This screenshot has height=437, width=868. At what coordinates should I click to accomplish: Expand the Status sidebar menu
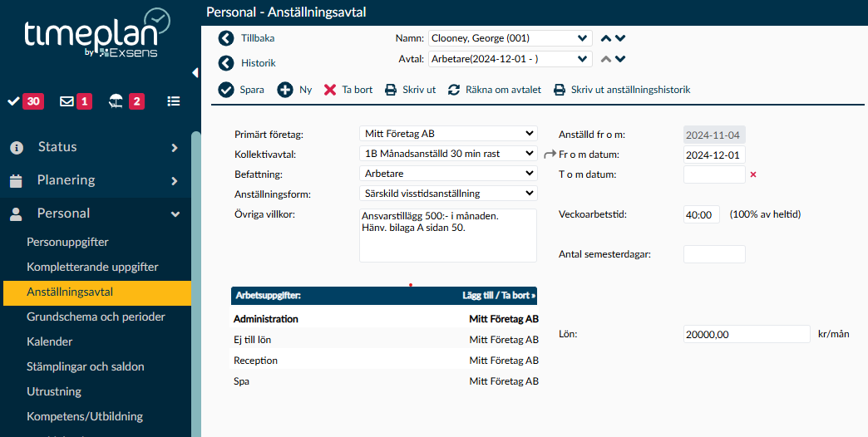96,147
